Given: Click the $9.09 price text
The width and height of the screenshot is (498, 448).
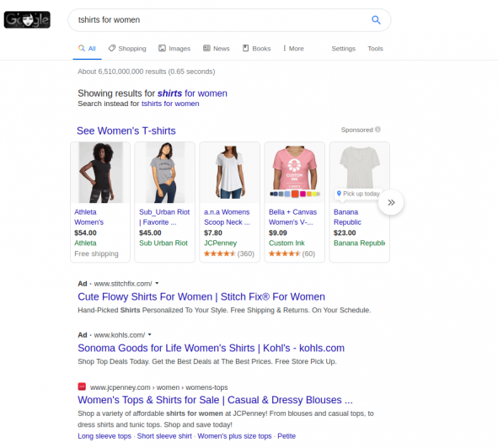Looking at the screenshot, I should 277,232.
